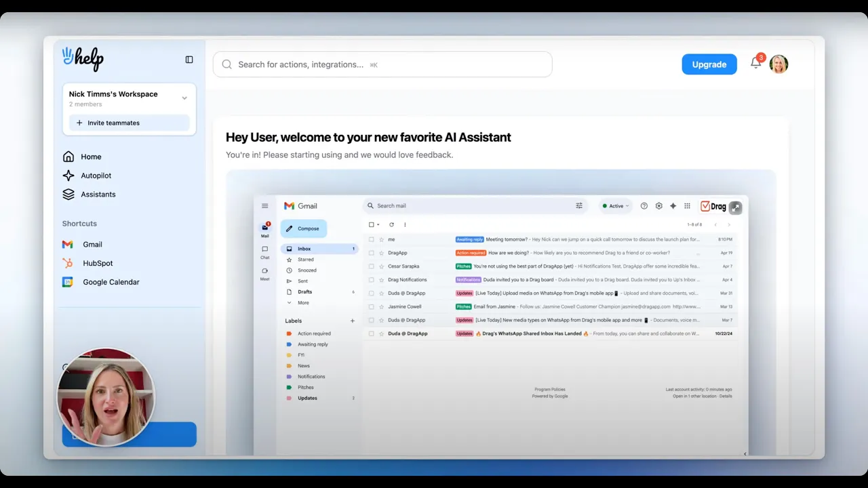Create a new label with plus icon
This screenshot has width=868, height=488.
pos(352,321)
